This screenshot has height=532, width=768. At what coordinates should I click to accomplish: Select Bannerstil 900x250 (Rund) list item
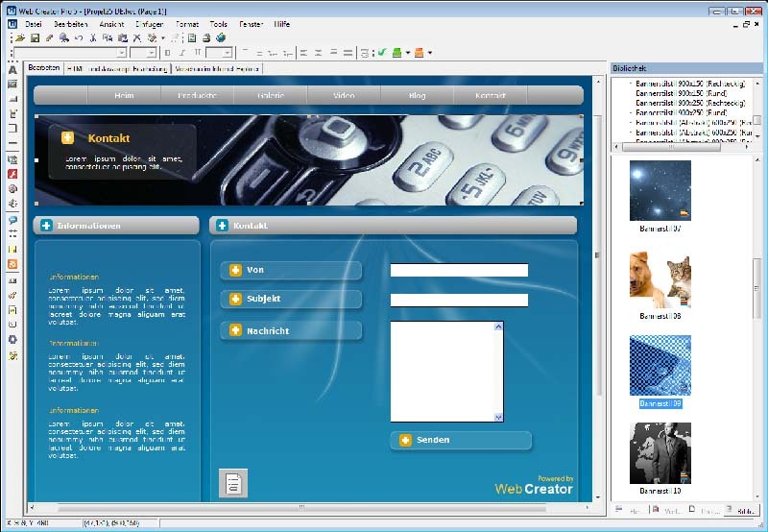click(x=682, y=112)
